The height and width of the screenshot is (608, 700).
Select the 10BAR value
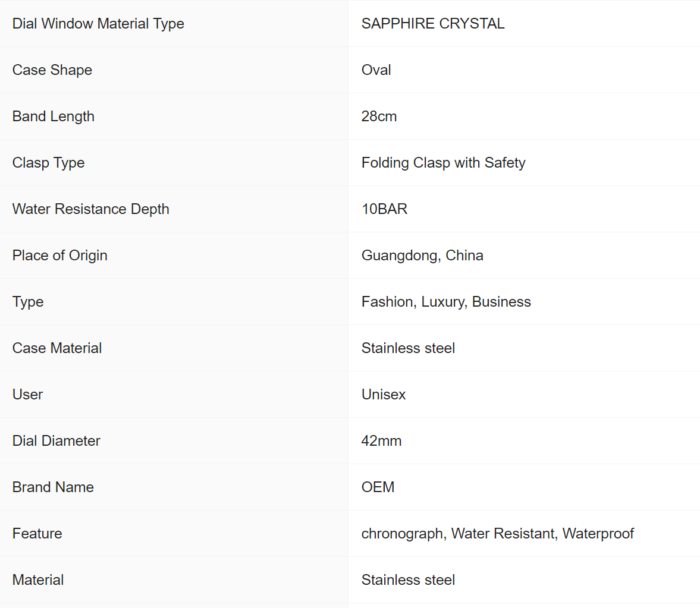(x=384, y=209)
